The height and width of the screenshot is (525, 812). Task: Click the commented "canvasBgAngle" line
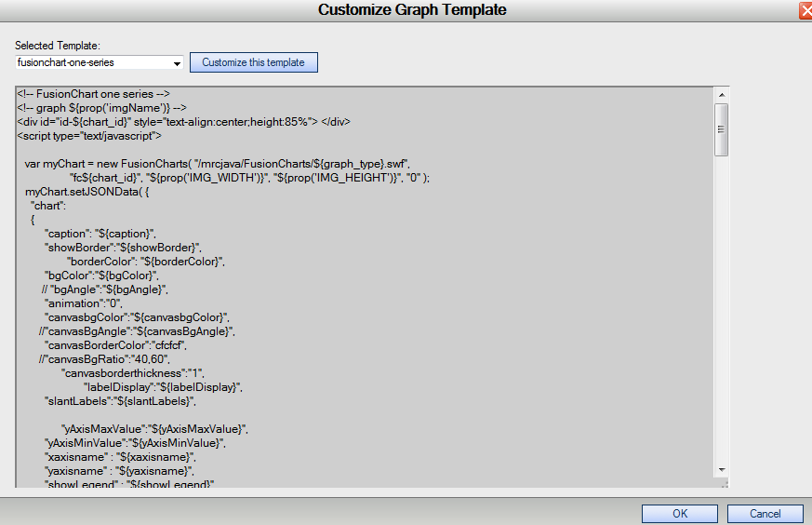137,332
